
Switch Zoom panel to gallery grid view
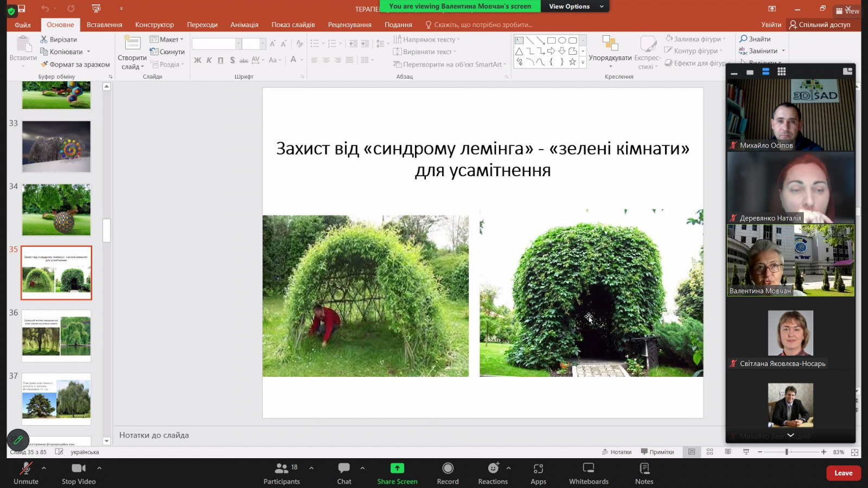click(x=781, y=72)
